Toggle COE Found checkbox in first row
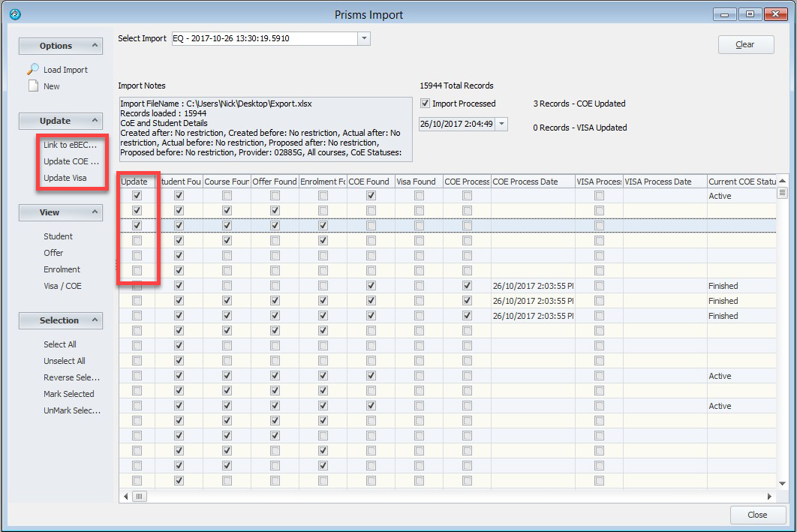797x532 pixels. tap(371, 196)
